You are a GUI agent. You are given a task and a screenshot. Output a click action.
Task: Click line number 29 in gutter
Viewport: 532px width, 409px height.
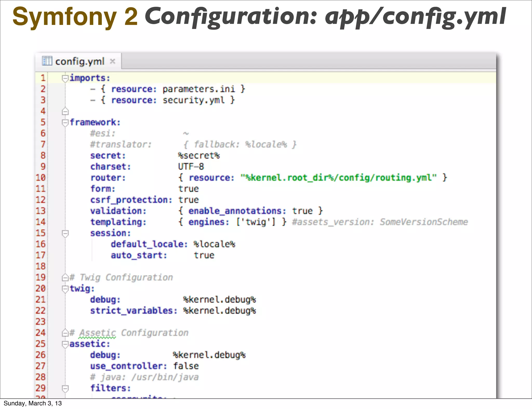(x=41, y=388)
